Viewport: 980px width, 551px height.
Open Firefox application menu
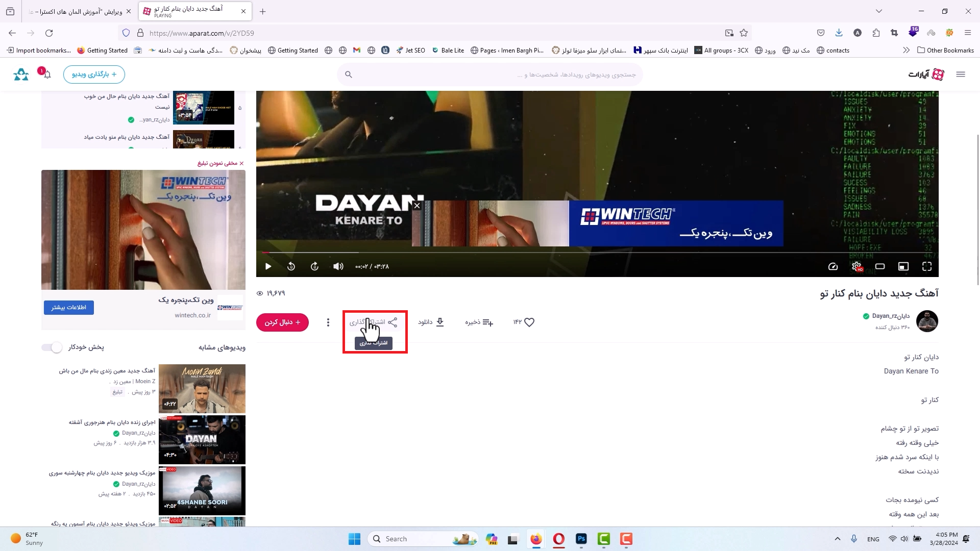pyautogui.click(x=967, y=33)
